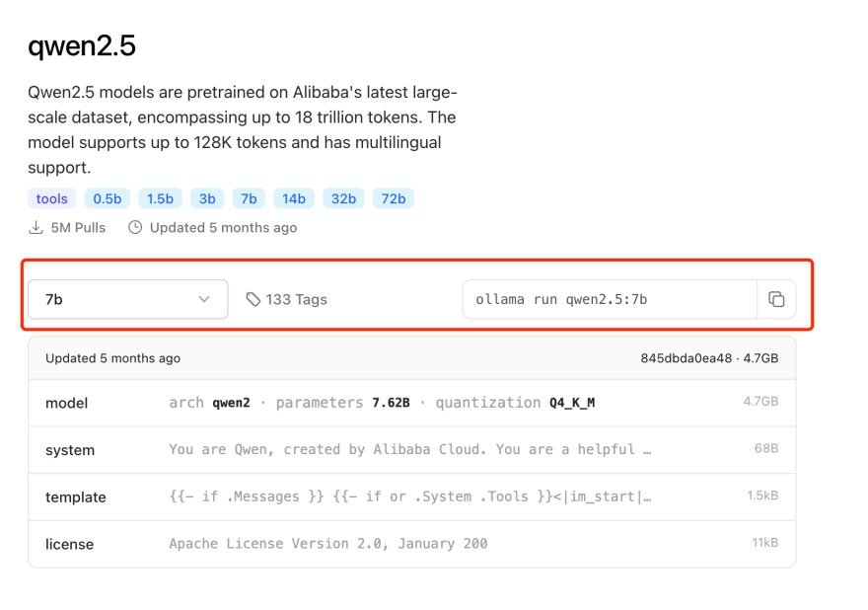The width and height of the screenshot is (868, 610).
Task: Select the 7b size tag badge
Action: (x=249, y=198)
